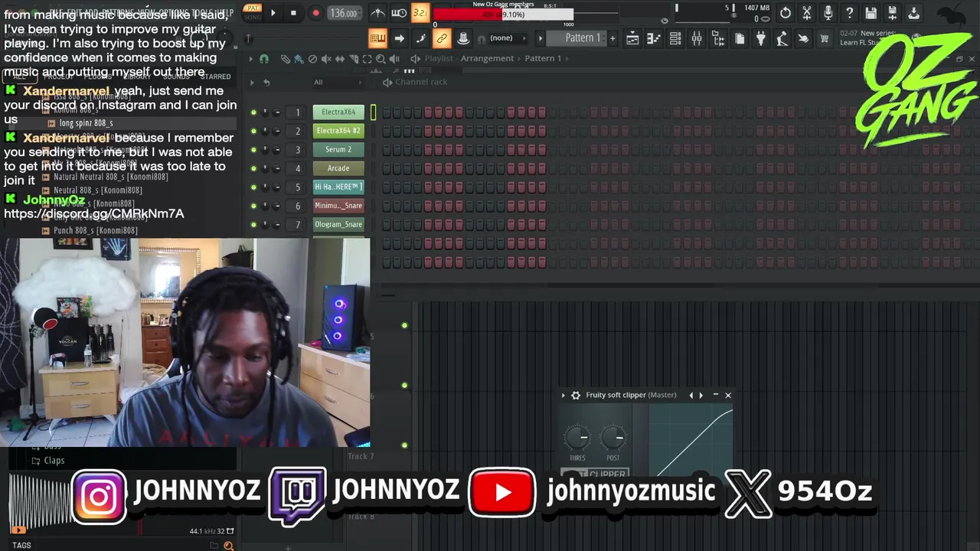
Task: Open touch controller hand icon
Action: [x=803, y=39]
